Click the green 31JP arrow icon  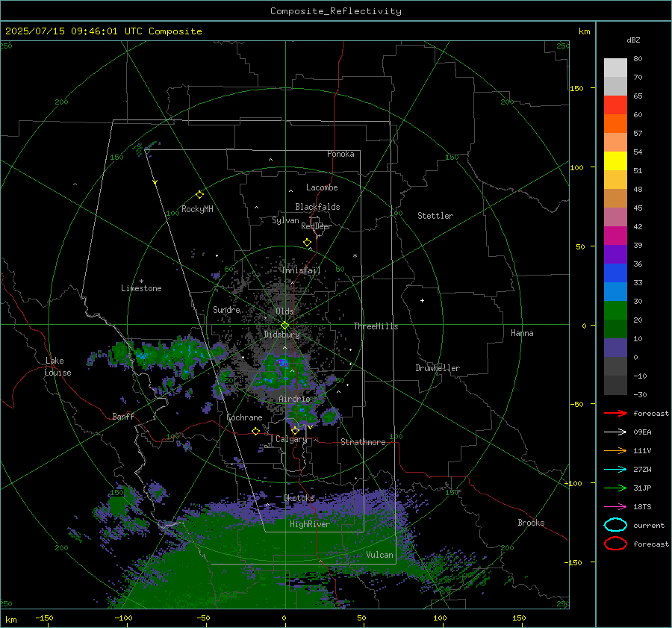pyautogui.click(x=615, y=488)
